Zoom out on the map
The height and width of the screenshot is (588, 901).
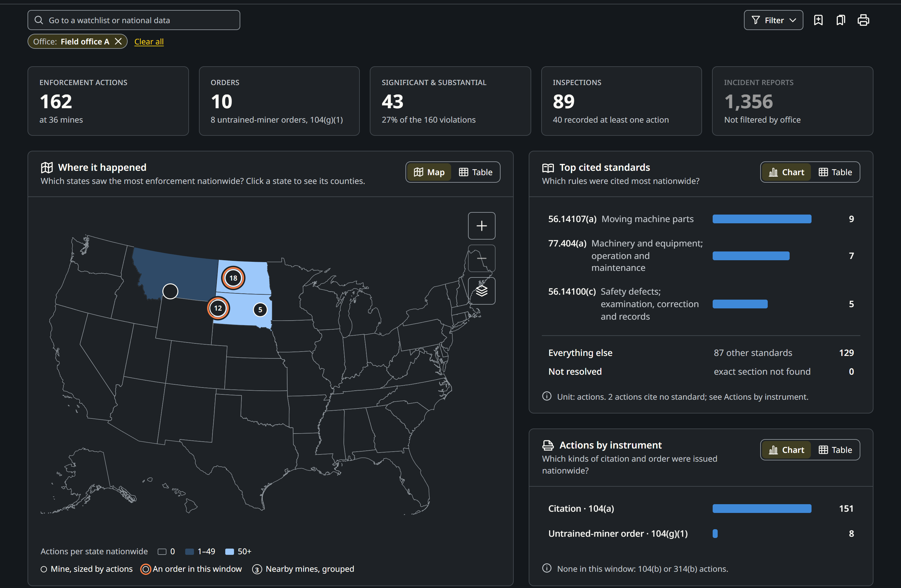(481, 258)
